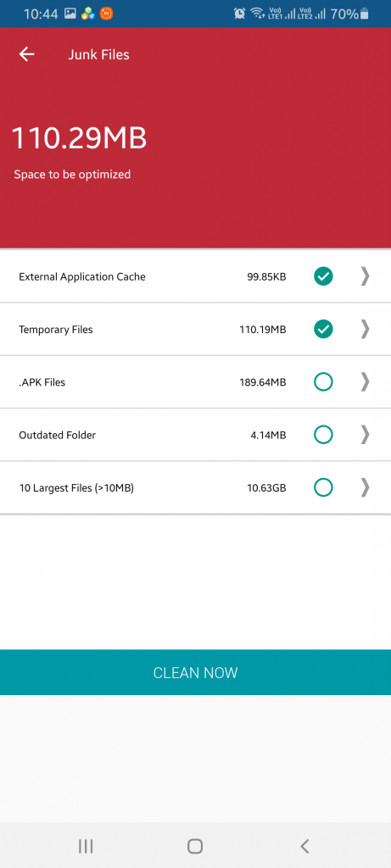The image size is (391, 868).
Task: Tap the image notification icon
Action: point(70,14)
